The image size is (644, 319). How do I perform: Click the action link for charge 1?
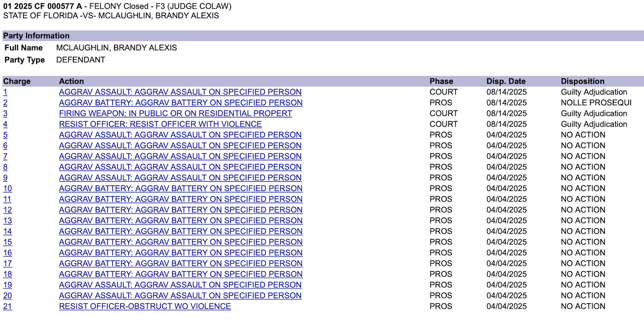(180, 92)
